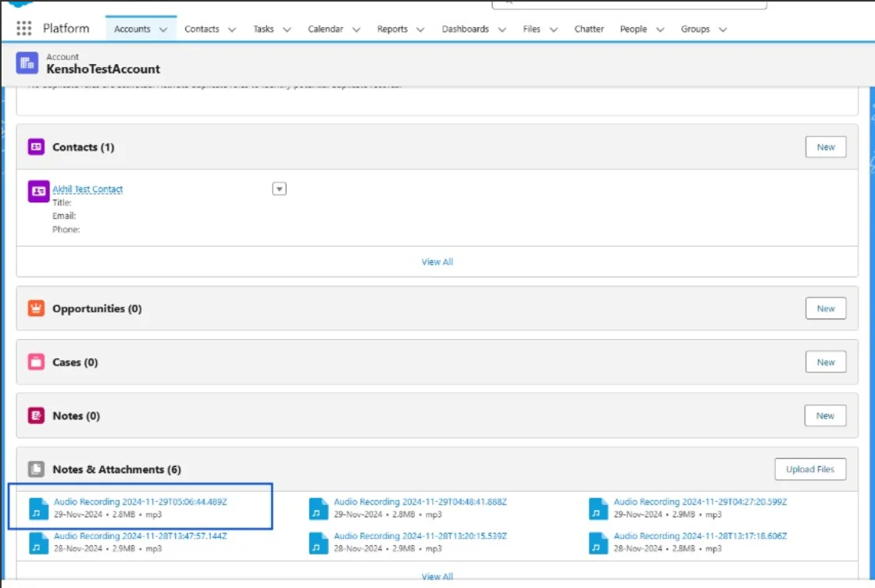The image size is (875, 588).
Task: Open Audio Recording 2024-11-28T13:17:18.606Z file
Action: pos(699,536)
